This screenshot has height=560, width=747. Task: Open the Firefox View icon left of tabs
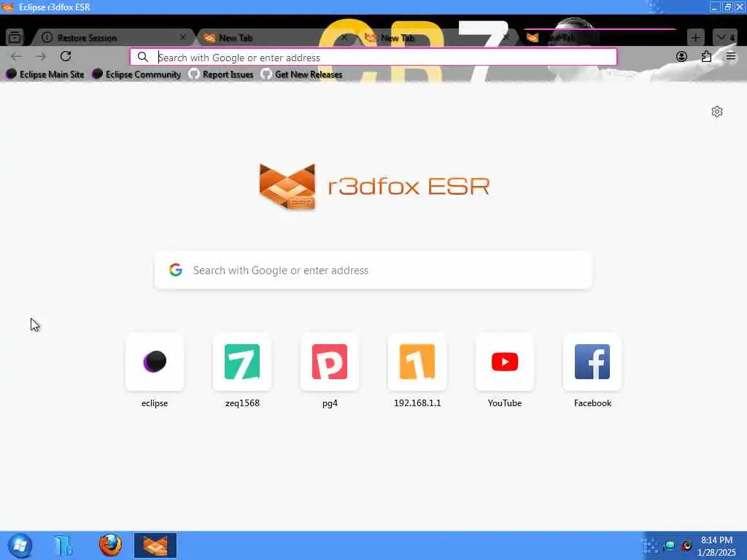tap(15, 36)
